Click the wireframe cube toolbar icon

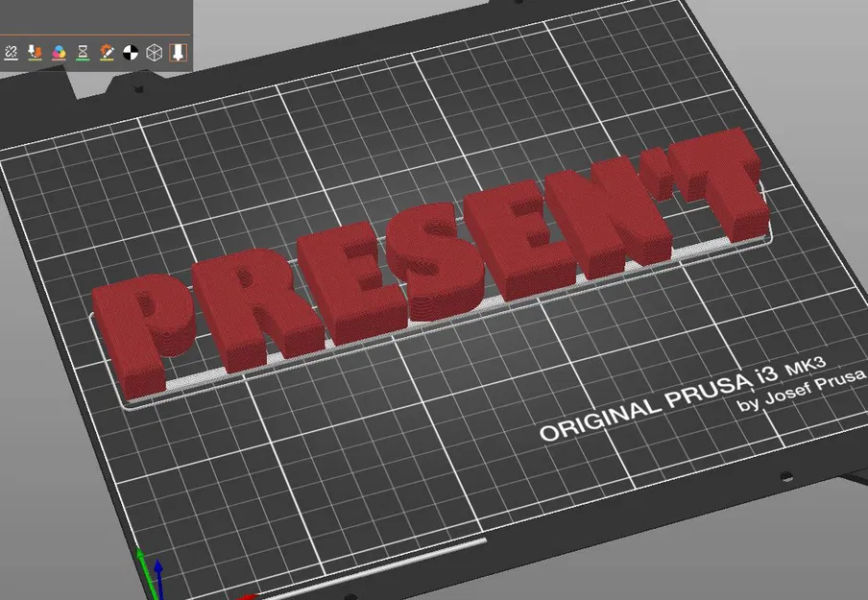(x=154, y=53)
